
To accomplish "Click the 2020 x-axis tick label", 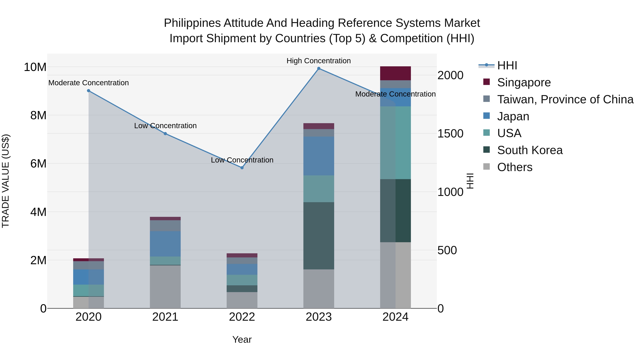I will click(89, 317).
